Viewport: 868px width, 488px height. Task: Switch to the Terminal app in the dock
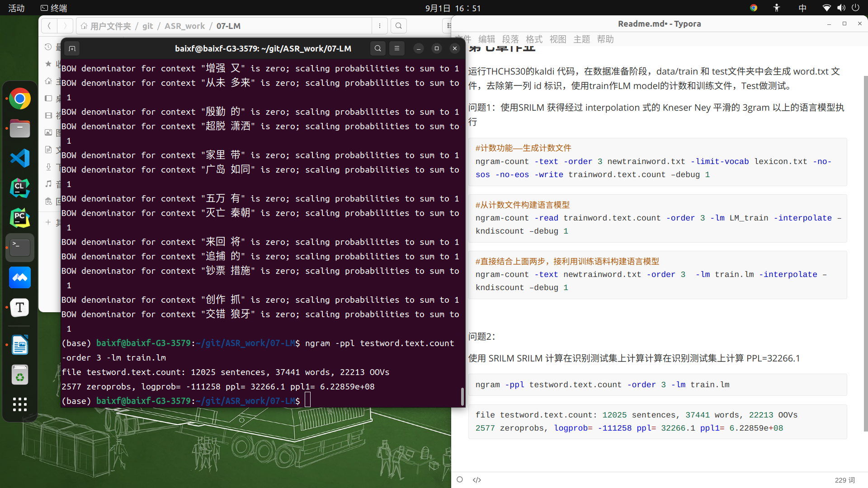20,248
